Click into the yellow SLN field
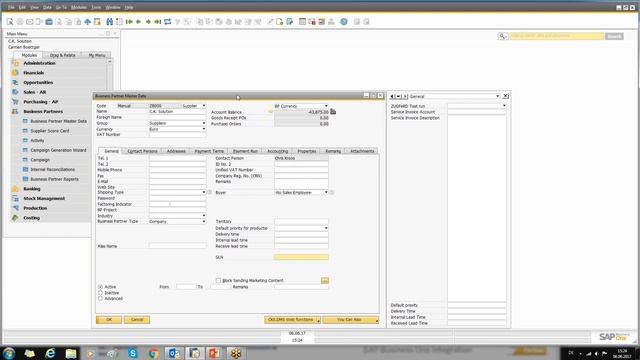640x360 pixels. [x=301, y=257]
